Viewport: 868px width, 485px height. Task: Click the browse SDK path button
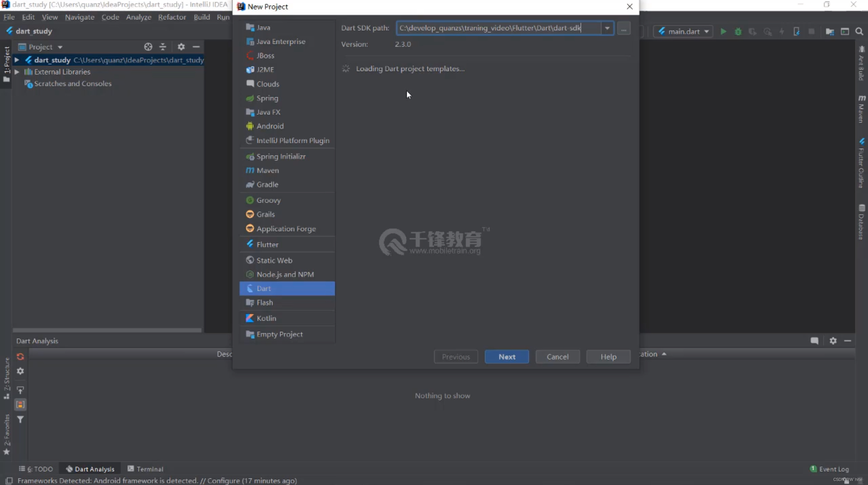[623, 28]
